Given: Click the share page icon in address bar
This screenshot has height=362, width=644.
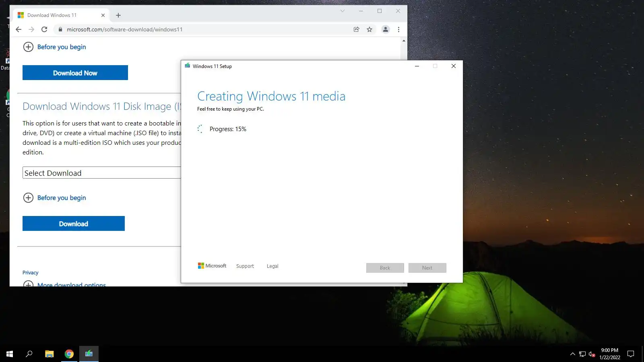Looking at the screenshot, I should tap(356, 29).
